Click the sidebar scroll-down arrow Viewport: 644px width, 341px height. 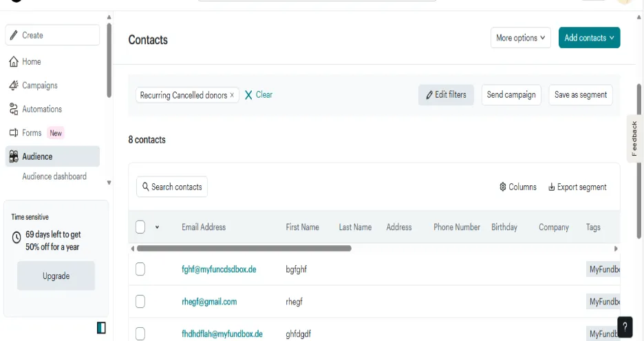click(109, 183)
